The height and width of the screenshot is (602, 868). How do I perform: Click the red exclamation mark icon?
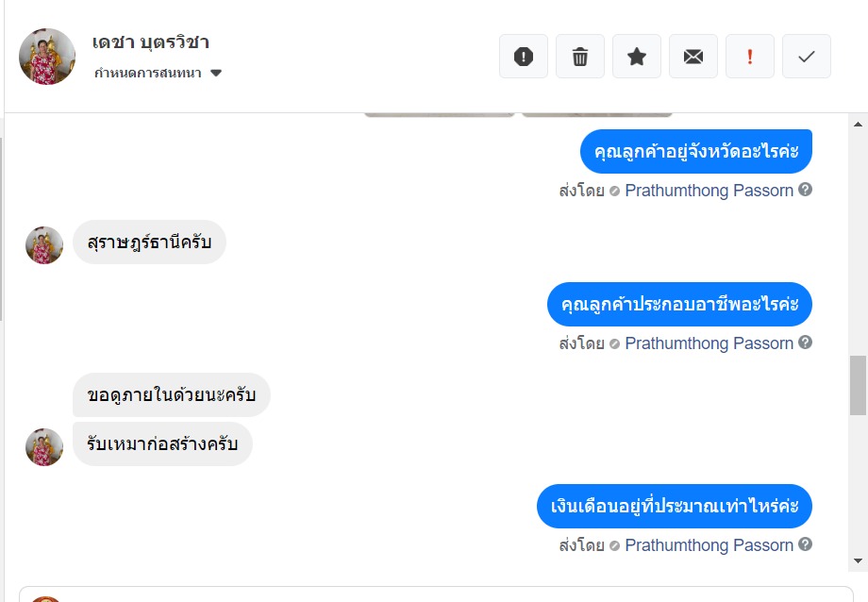(750, 57)
